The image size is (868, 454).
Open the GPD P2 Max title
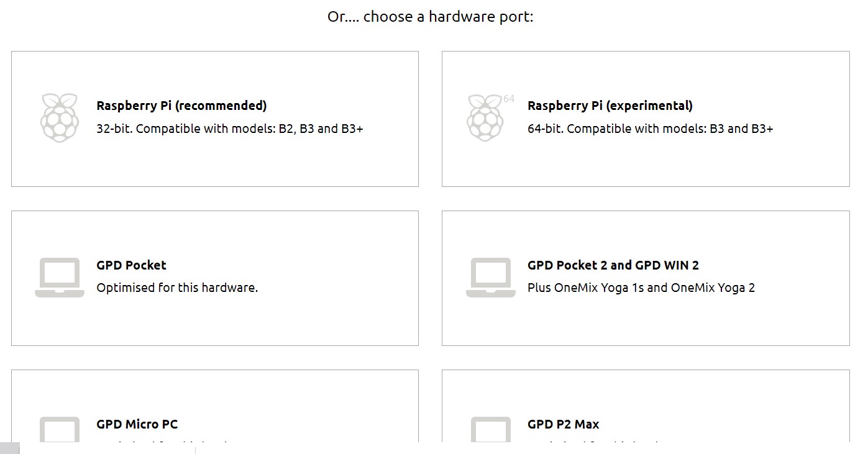pyautogui.click(x=564, y=424)
